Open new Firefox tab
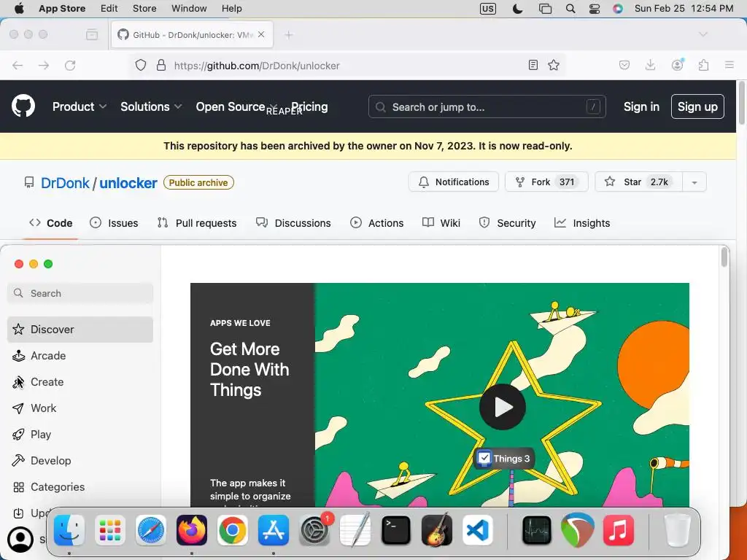 point(289,35)
